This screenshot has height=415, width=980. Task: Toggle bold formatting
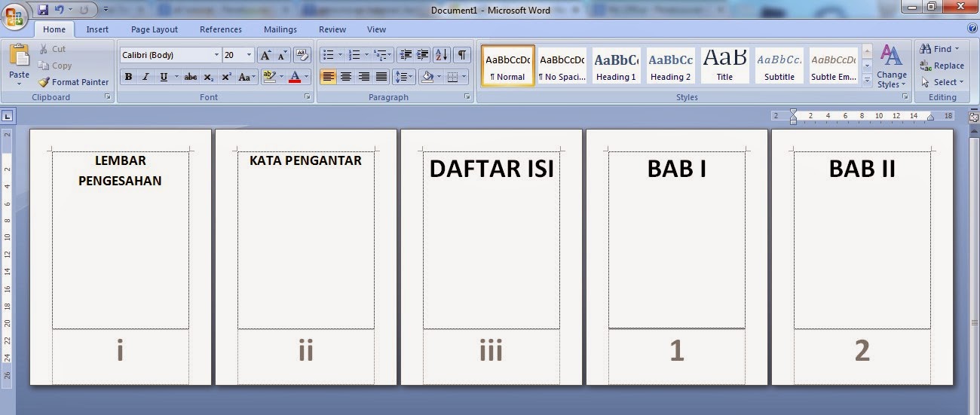point(128,77)
